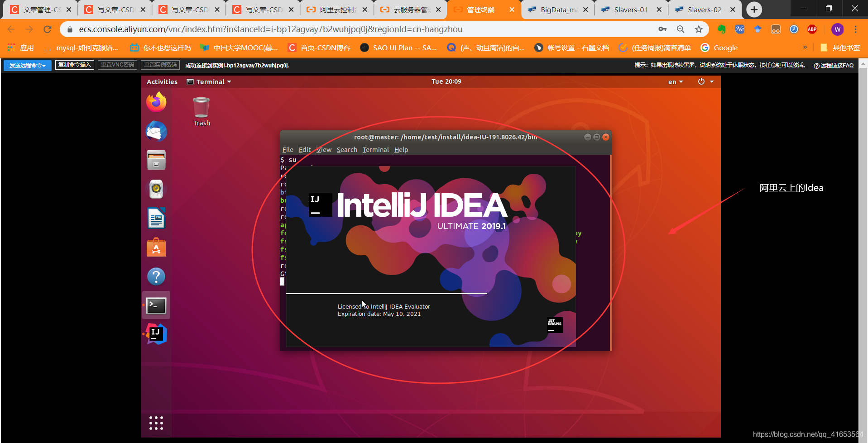The width and height of the screenshot is (868, 443).
Task: Open the Files manager dock icon
Action: 156,160
